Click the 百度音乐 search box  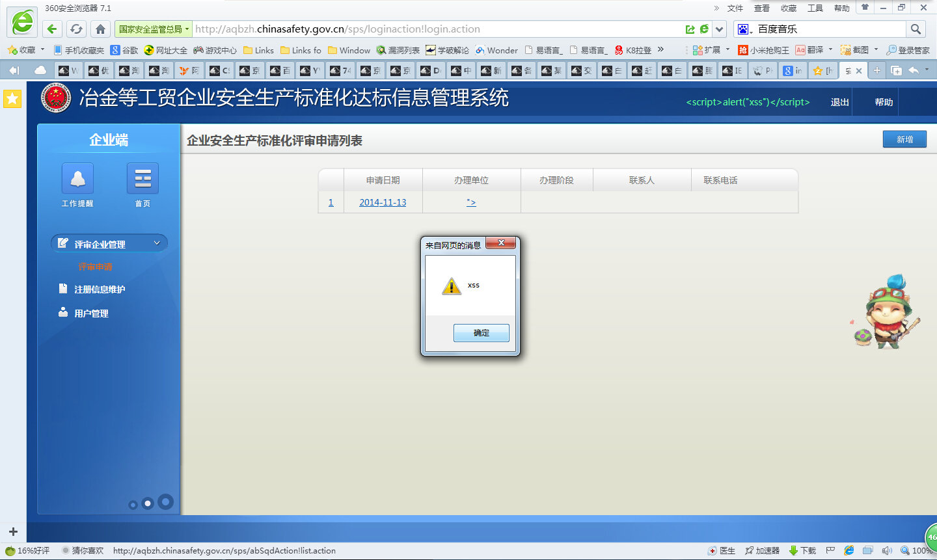(830, 29)
